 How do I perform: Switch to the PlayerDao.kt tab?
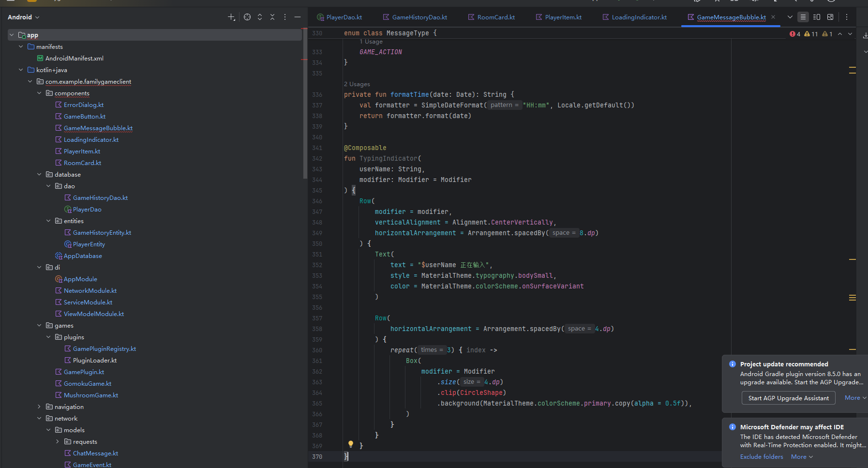(x=344, y=17)
